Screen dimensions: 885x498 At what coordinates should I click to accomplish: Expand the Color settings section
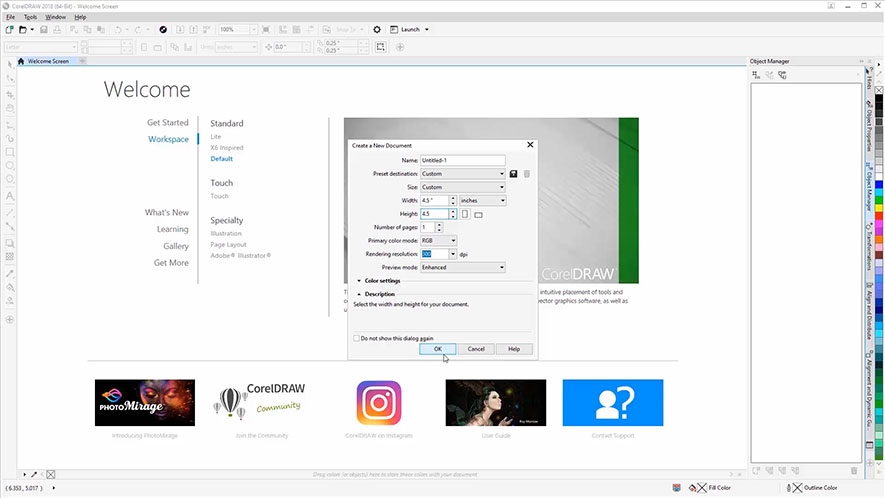(x=358, y=281)
